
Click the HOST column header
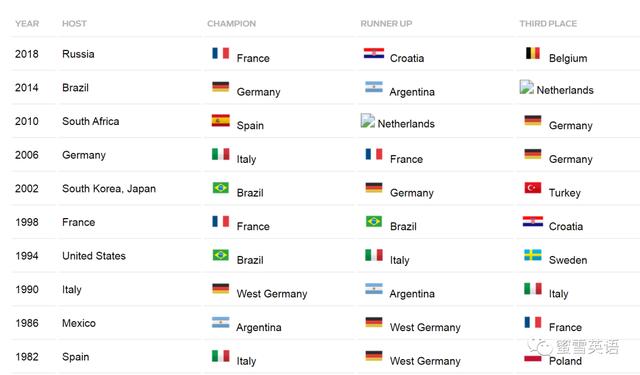click(74, 24)
